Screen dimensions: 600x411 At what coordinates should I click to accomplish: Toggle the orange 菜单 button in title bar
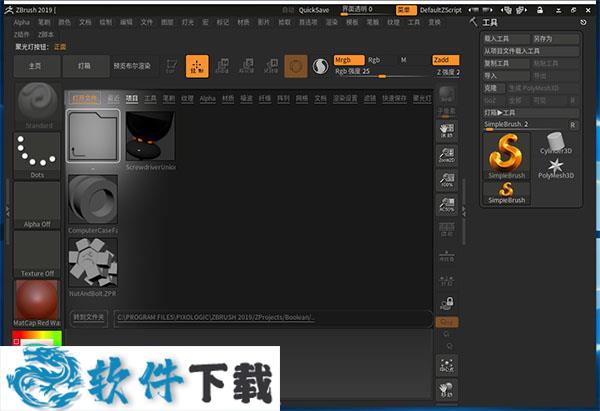[x=406, y=10]
